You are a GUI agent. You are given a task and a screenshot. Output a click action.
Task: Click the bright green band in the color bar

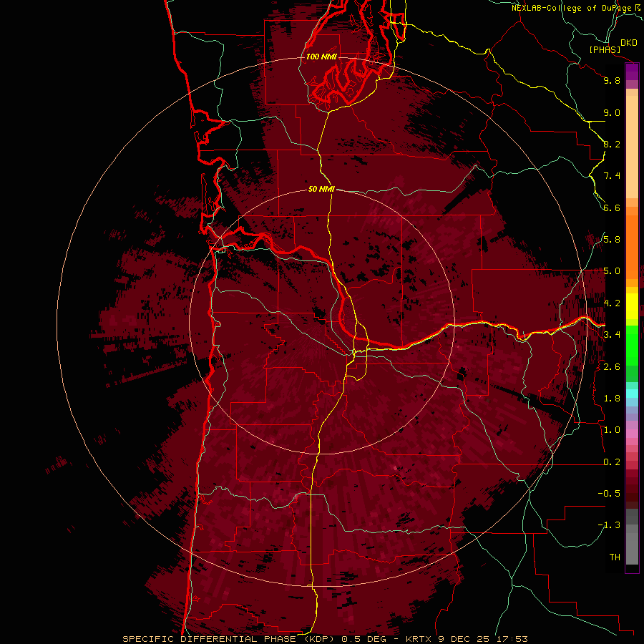tap(632, 346)
